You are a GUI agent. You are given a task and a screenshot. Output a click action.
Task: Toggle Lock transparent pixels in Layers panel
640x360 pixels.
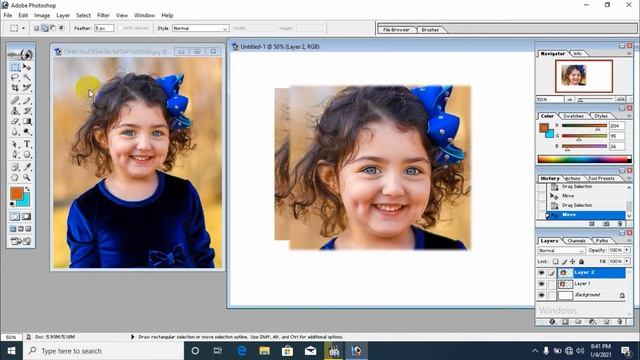555,261
